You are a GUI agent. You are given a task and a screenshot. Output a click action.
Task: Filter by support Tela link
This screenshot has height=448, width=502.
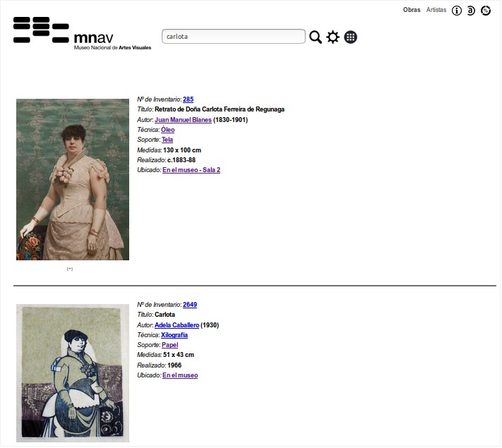click(x=167, y=140)
